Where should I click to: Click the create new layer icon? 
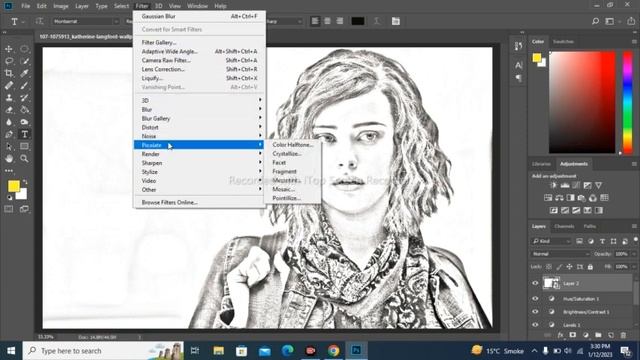pos(611,335)
